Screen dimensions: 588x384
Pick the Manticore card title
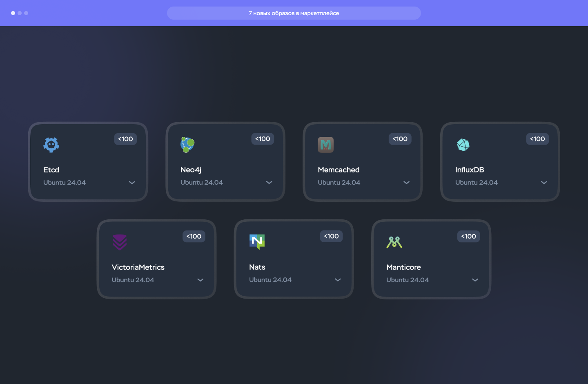point(403,267)
